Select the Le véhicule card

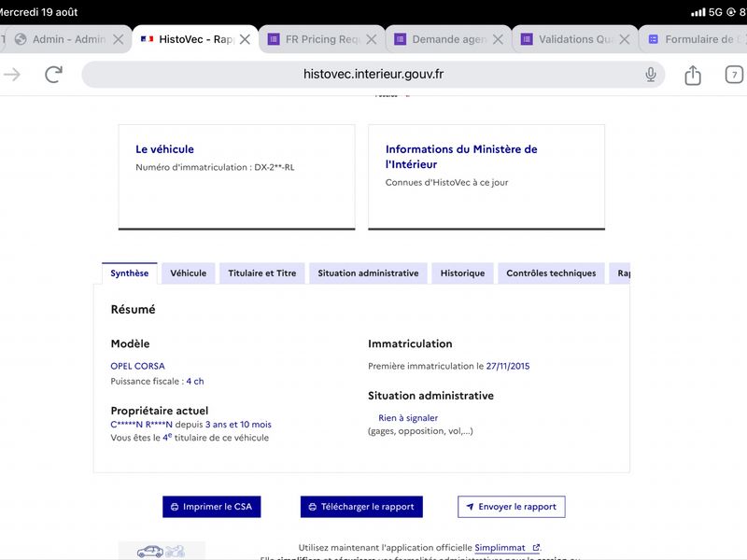click(x=237, y=177)
